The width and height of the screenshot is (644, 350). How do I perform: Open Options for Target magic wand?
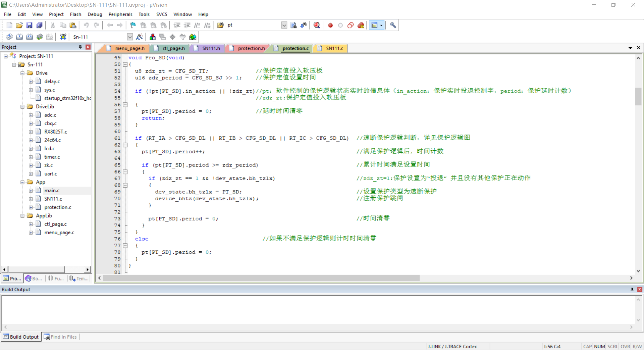pyautogui.click(x=140, y=37)
